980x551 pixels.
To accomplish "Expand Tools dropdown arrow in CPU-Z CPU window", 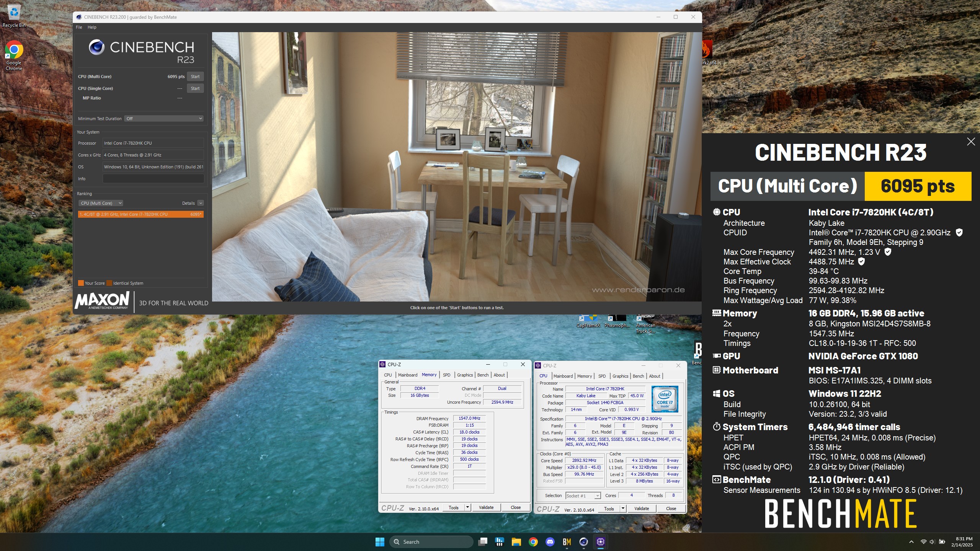I will pos(623,509).
